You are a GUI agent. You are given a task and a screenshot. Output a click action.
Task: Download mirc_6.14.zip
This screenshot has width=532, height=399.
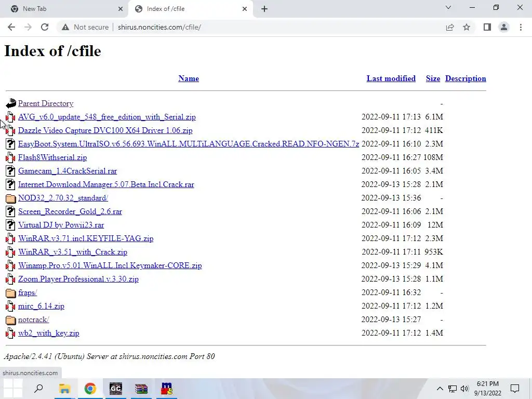(x=41, y=306)
